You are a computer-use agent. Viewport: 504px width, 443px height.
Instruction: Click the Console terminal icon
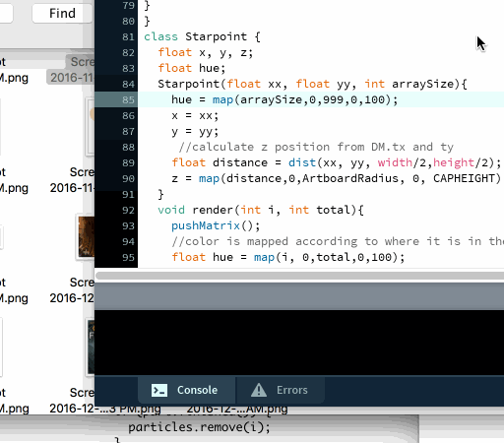pos(159,390)
